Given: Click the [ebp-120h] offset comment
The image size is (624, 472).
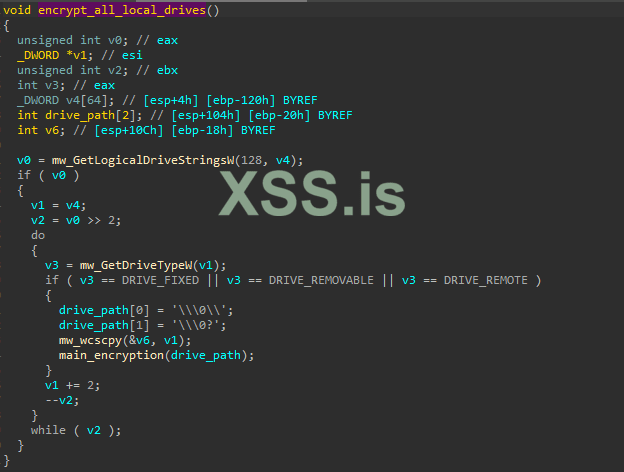Looking at the screenshot, I should (241, 100).
